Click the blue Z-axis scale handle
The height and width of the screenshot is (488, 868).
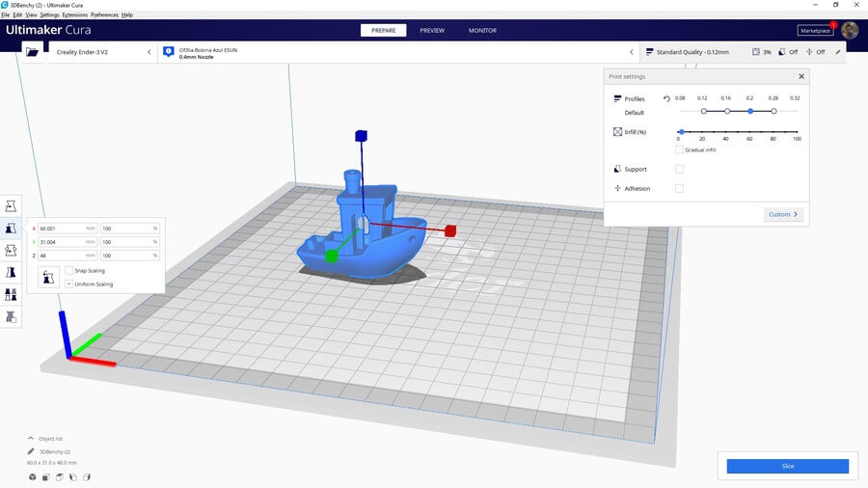pyautogui.click(x=361, y=136)
